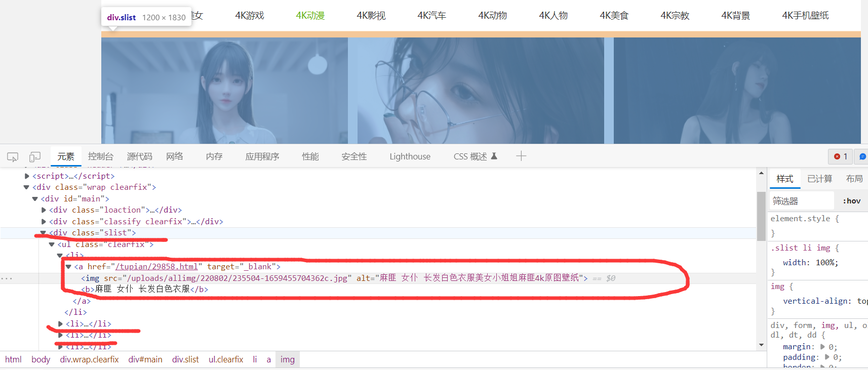Image resolution: width=868 pixels, height=370 pixels.
Task: Open the 4K影视 category link
Action: pos(371,16)
